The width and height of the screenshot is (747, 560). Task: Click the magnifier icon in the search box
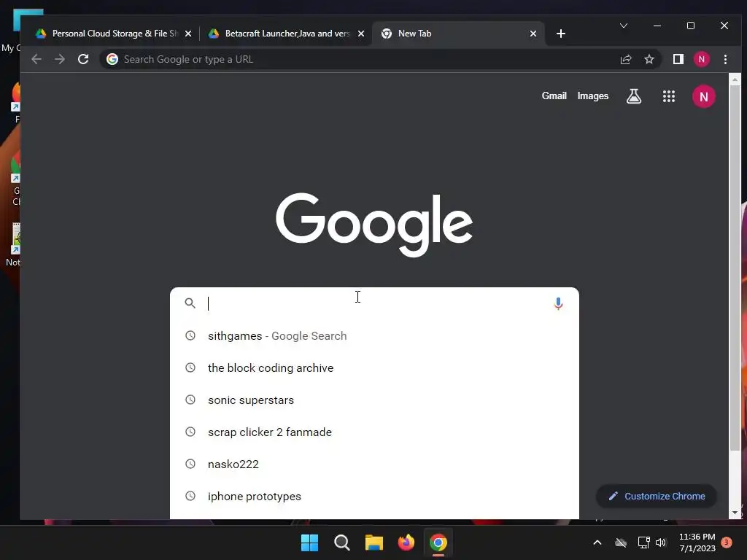pyautogui.click(x=190, y=303)
